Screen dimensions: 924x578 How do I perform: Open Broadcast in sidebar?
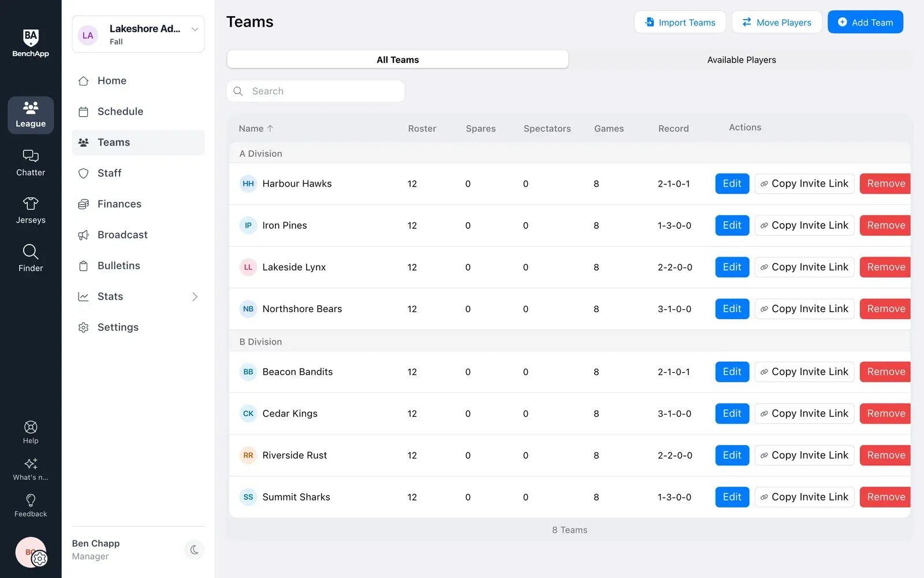point(138,235)
